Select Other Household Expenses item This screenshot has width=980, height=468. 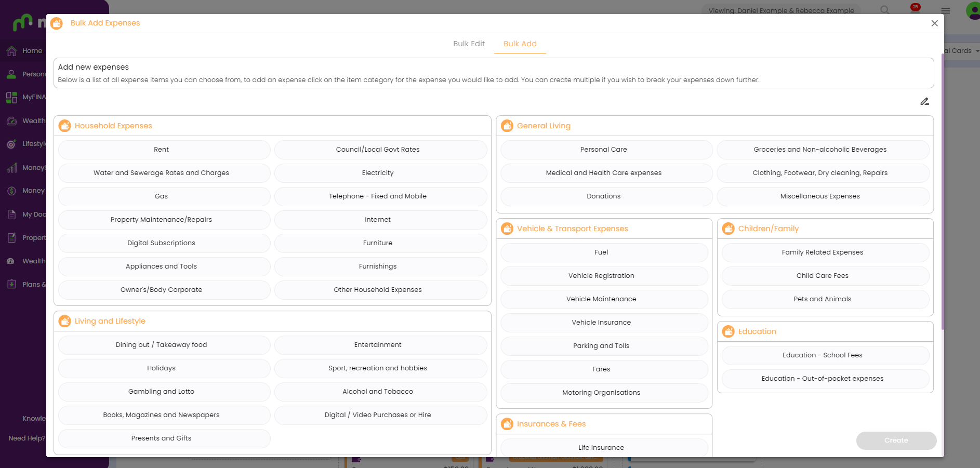tap(381, 290)
